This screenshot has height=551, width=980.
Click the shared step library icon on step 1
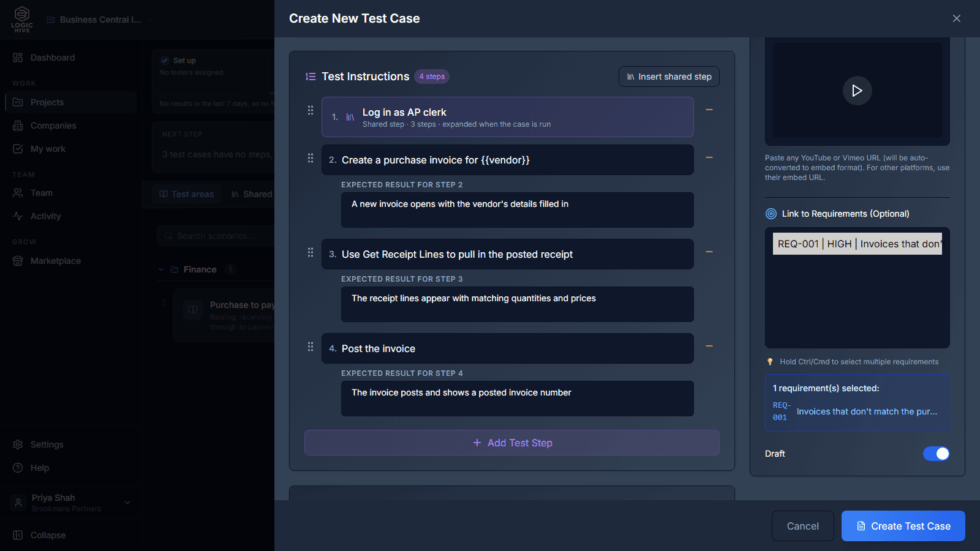point(350,117)
